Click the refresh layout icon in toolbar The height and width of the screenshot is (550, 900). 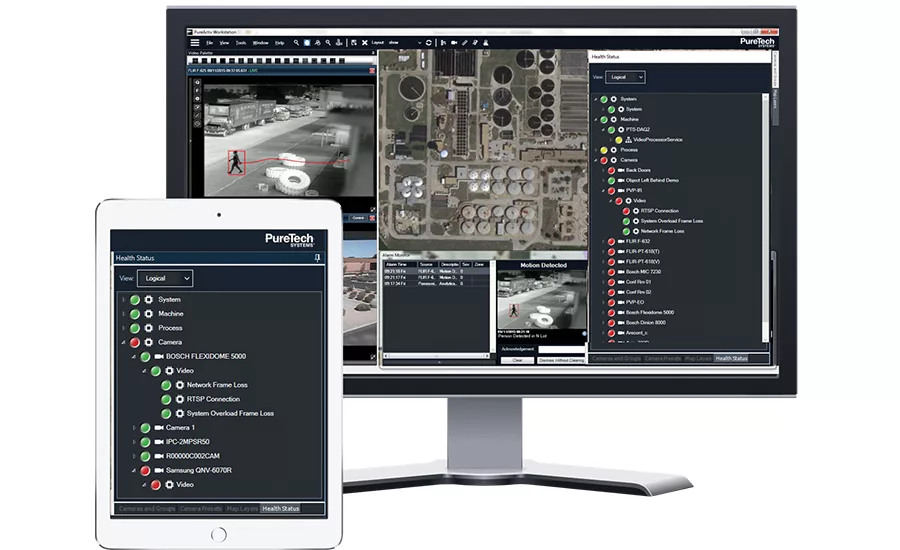click(428, 42)
